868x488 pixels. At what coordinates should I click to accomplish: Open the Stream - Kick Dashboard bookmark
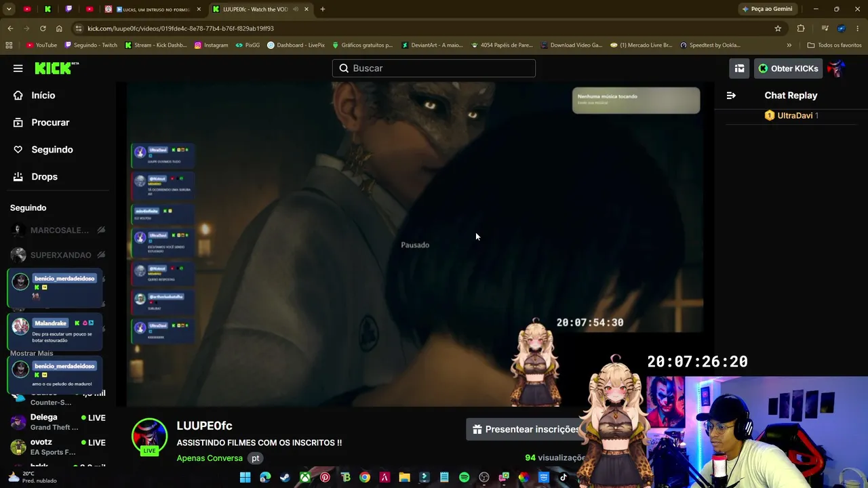[156, 45]
